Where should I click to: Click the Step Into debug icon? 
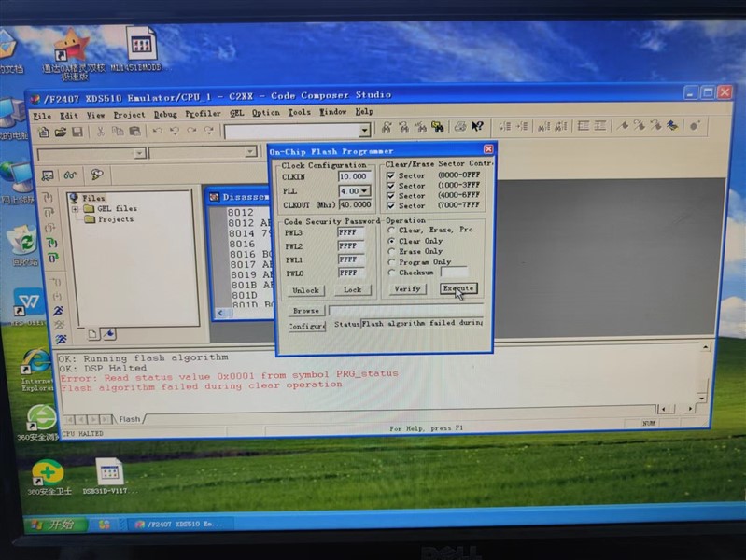point(48,197)
